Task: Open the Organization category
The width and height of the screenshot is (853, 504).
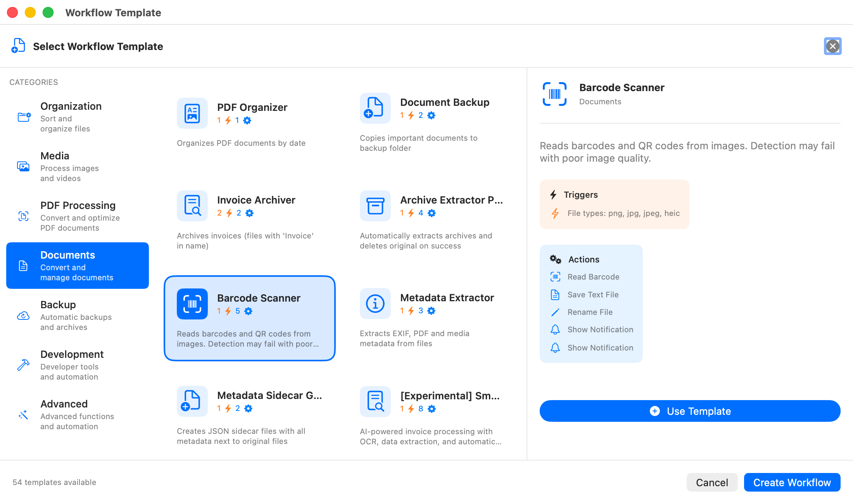Action: (78, 117)
